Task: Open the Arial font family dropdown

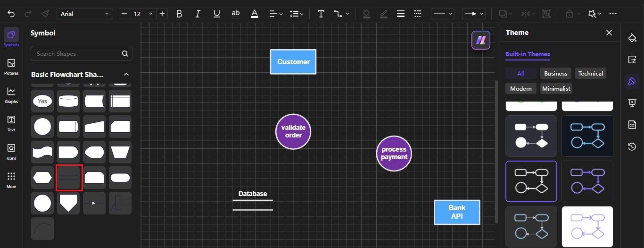Action: (85, 14)
